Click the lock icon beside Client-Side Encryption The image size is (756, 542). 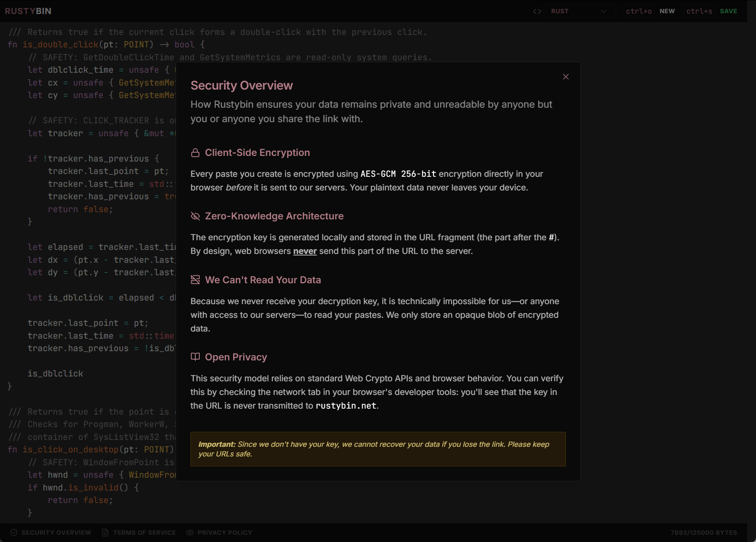[x=195, y=153]
